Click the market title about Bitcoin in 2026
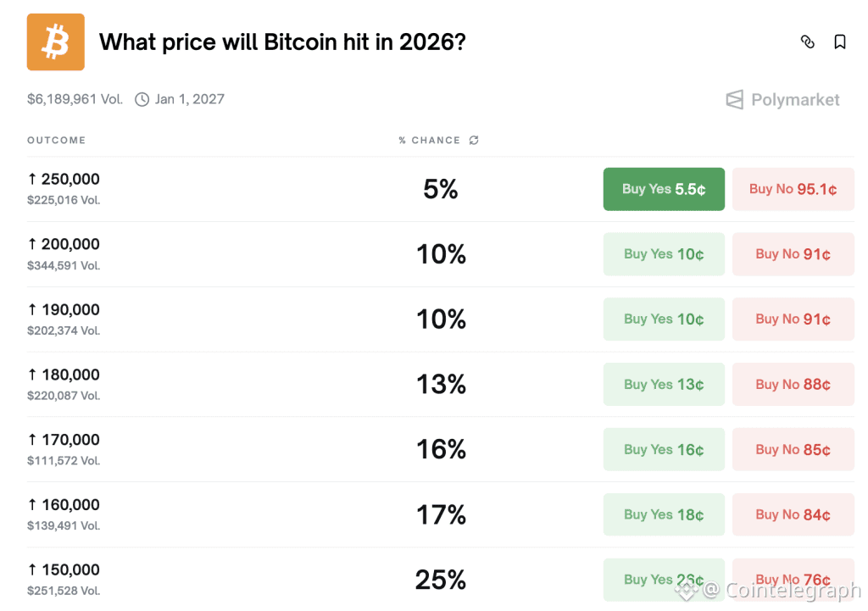868x611 pixels. (x=282, y=42)
